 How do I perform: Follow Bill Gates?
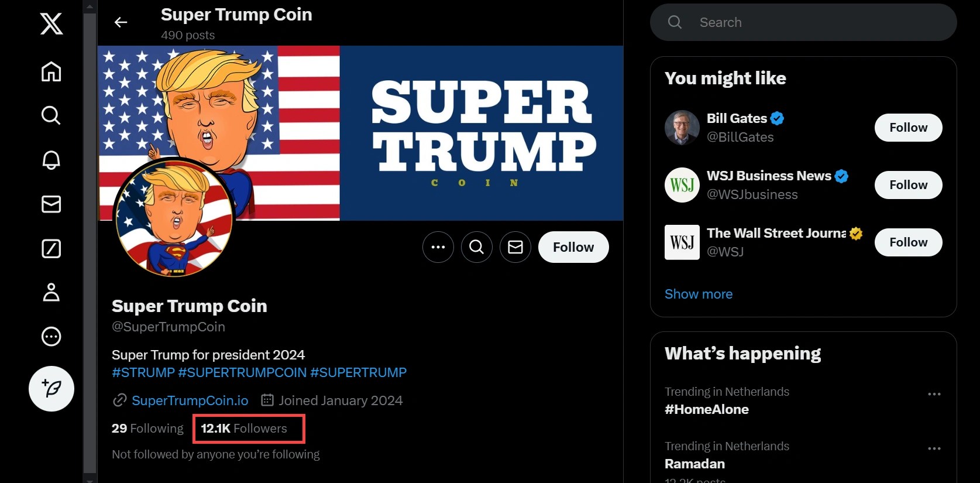coord(908,128)
